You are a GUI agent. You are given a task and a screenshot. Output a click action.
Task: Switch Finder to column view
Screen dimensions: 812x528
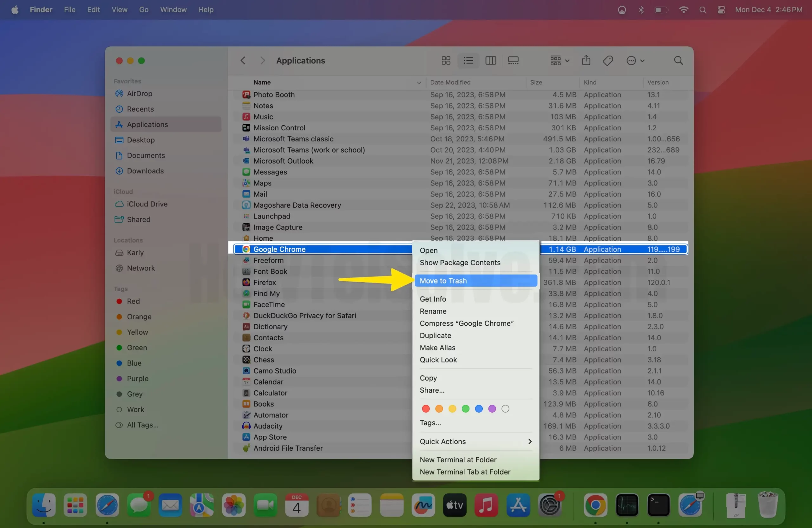tap(491, 61)
